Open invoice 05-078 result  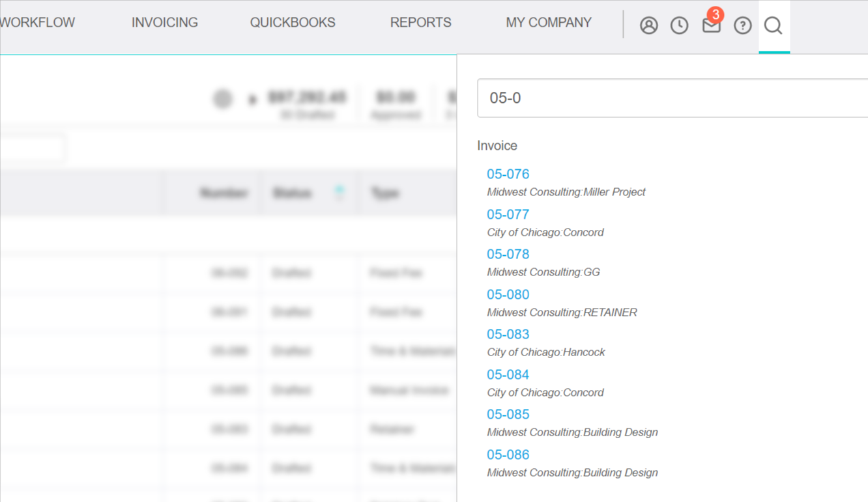pos(508,254)
